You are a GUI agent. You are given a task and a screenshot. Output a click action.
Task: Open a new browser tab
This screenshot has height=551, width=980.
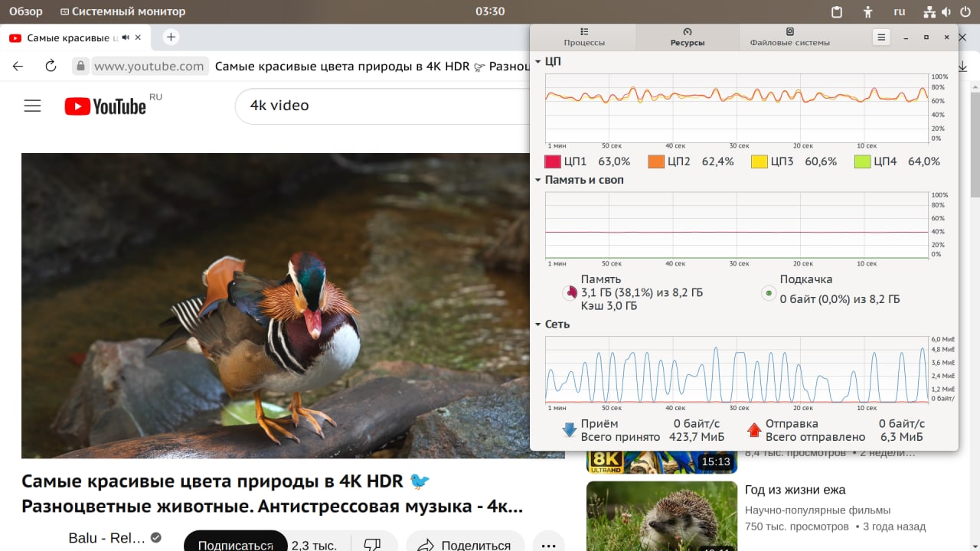[171, 37]
